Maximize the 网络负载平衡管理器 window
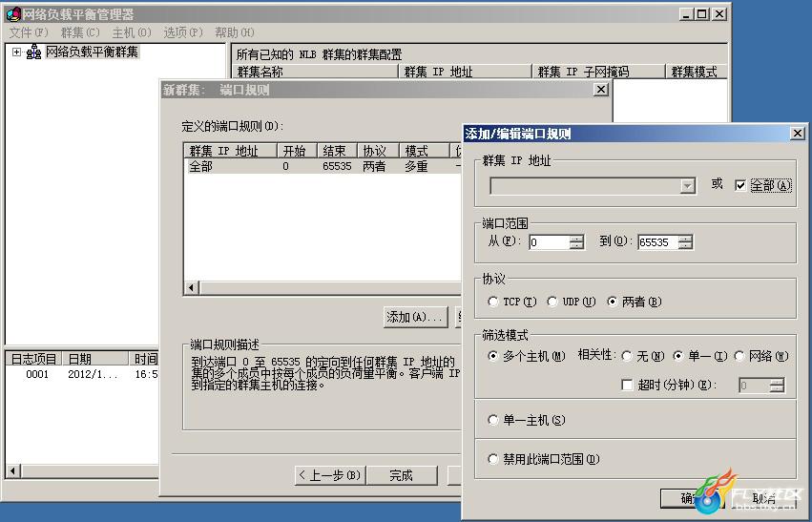Viewport: 812px width, 522px height. click(702, 14)
